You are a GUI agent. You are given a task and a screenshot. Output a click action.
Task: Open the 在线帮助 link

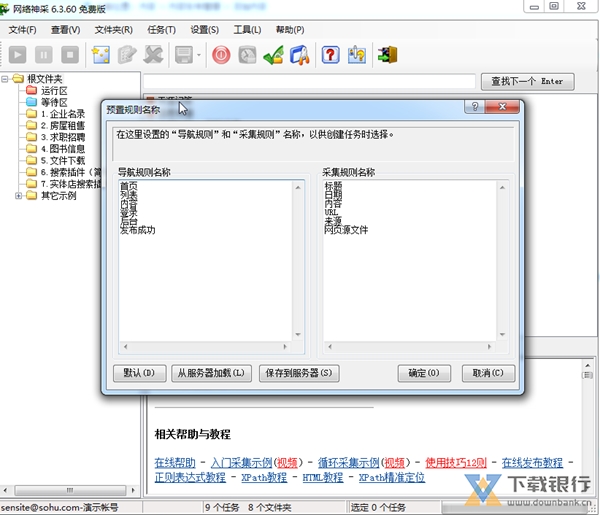point(175,463)
